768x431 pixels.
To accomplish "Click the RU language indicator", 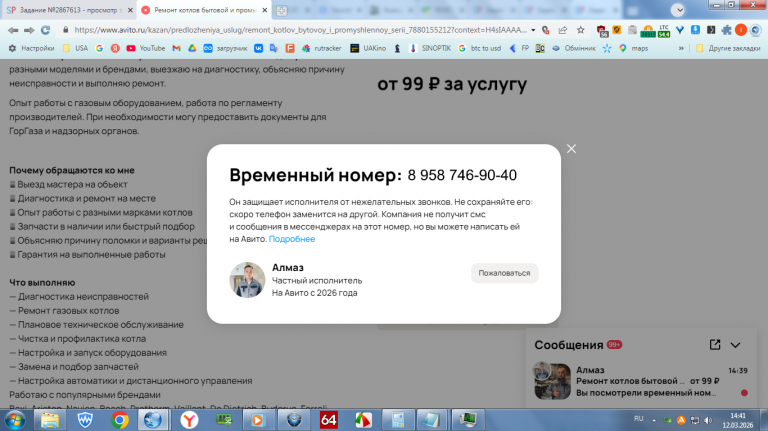I will (638, 419).
